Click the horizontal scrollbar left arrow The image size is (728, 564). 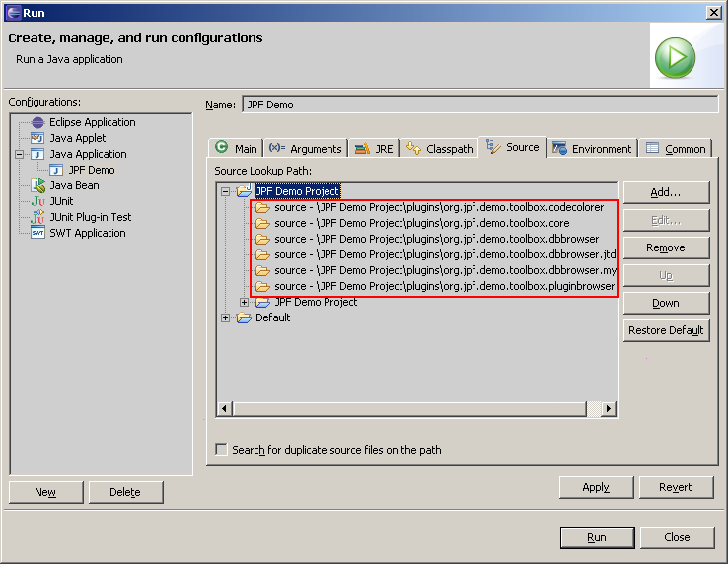pyautogui.click(x=225, y=409)
